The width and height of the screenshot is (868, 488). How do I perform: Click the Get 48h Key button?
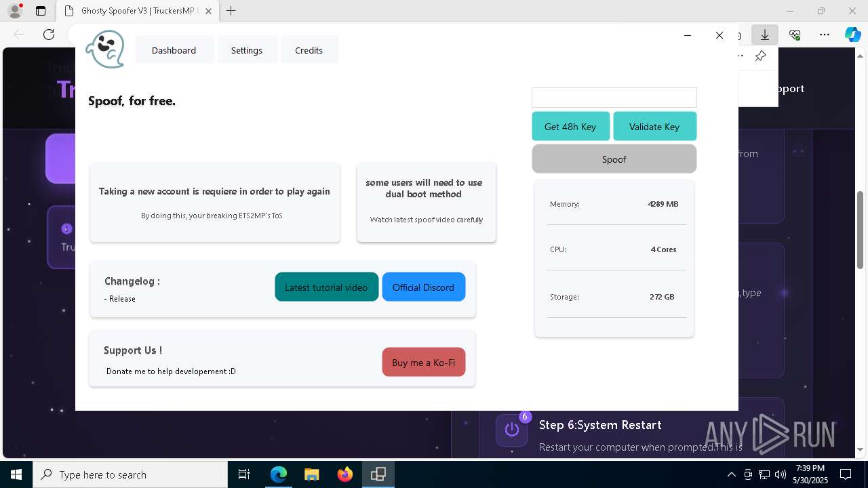(570, 127)
